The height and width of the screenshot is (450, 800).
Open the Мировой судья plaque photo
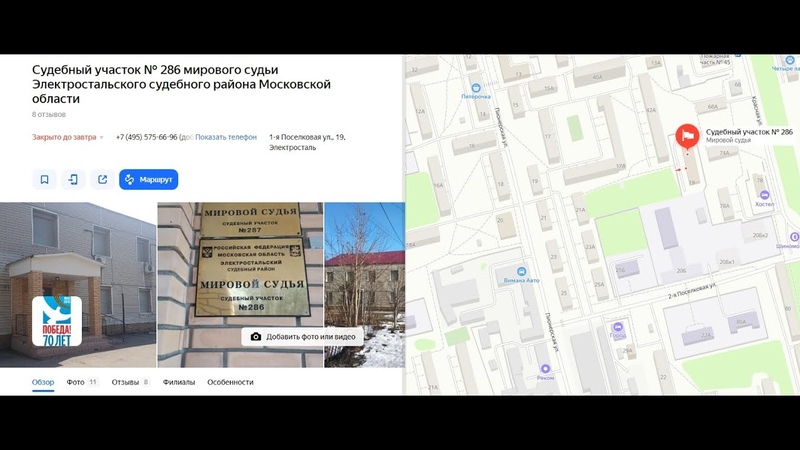pos(240,285)
